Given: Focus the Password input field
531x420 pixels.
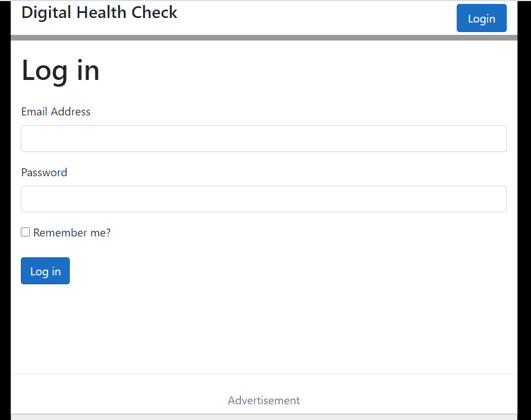Looking at the screenshot, I should point(264,199).
